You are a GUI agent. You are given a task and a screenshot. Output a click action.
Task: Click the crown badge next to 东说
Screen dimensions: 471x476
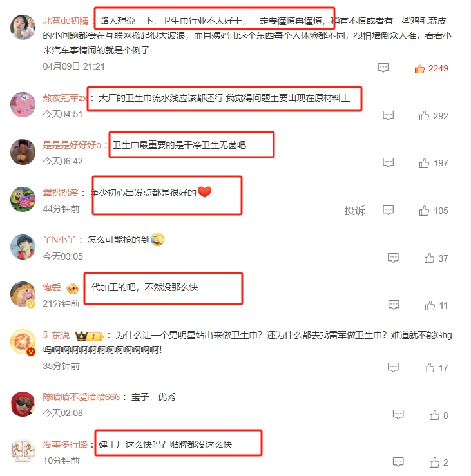pos(89,336)
